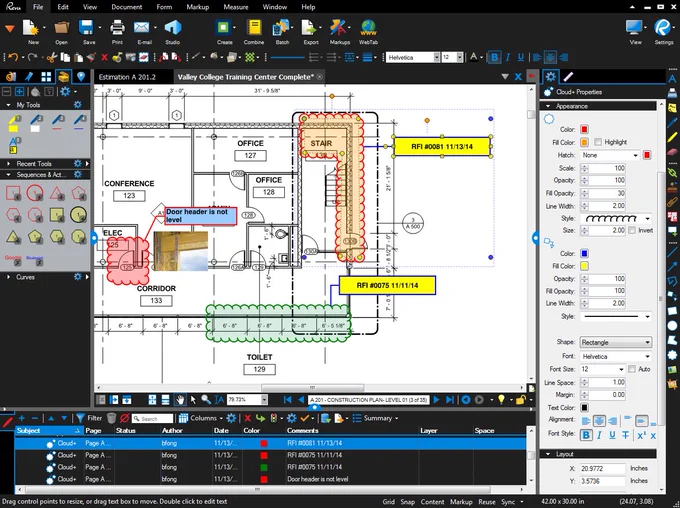Viewport: 680px width, 508px height.
Task: Toggle the Invert checkbox
Action: [x=632, y=230]
